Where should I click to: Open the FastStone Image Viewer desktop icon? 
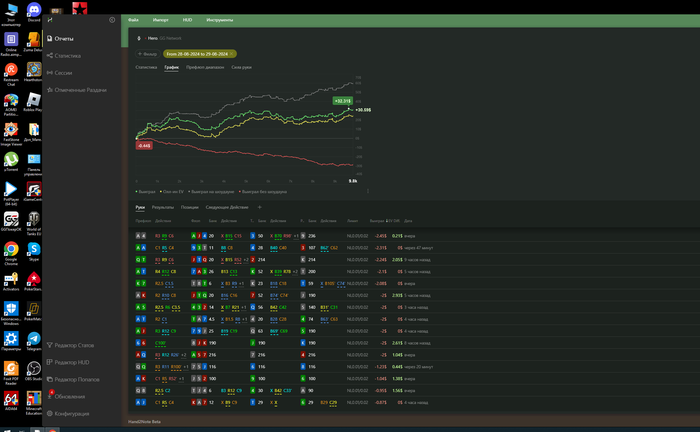[x=11, y=133]
